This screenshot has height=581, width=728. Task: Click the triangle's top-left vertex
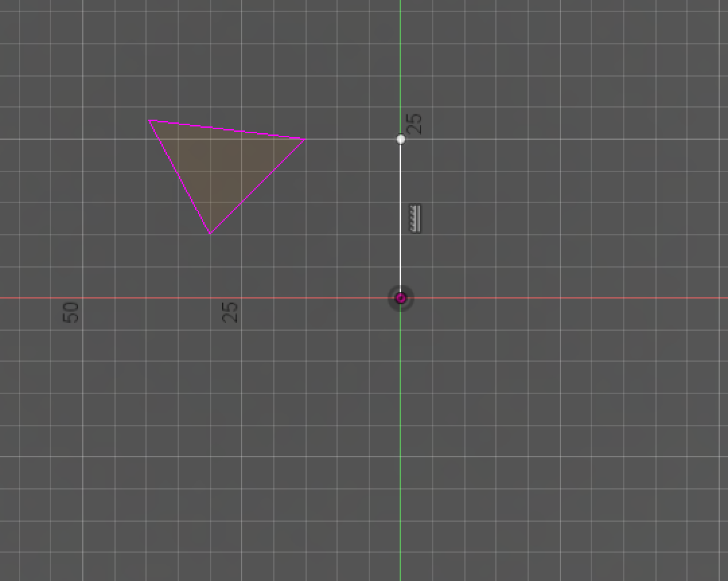pyautogui.click(x=149, y=120)
